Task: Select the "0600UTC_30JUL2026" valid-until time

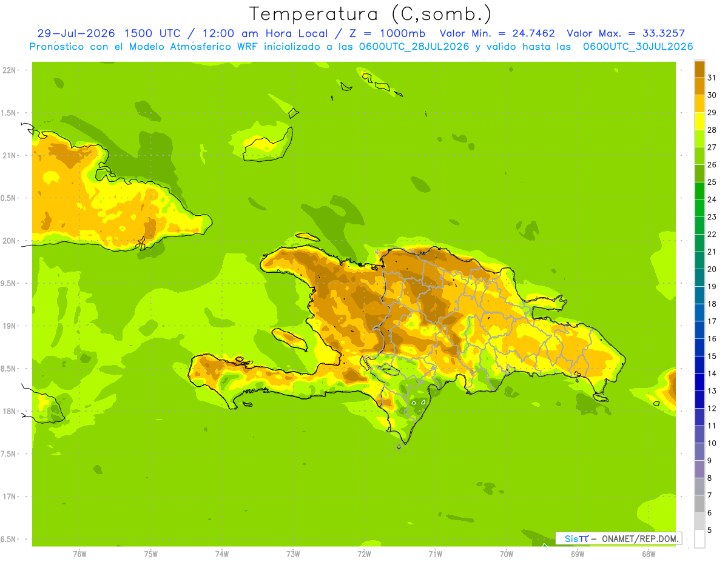Action: (638, 47)
